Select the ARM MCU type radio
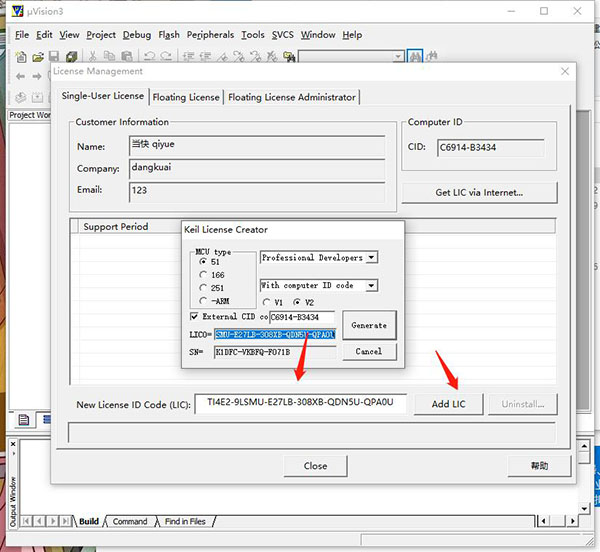The image size is (600, 552). 203,301
